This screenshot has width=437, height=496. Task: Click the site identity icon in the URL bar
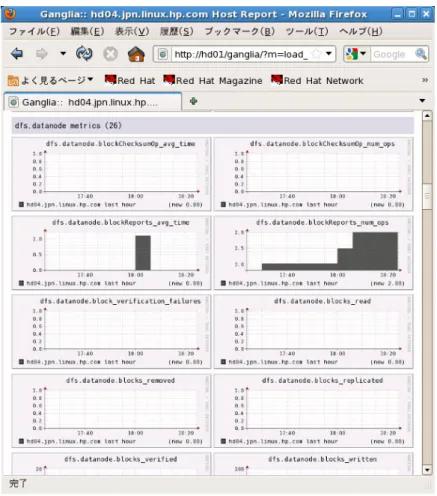point(162,54)
